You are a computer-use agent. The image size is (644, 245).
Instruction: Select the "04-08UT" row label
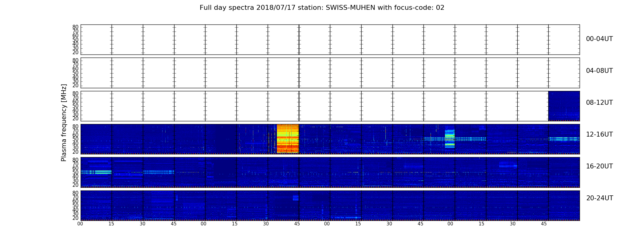click(599, 71)
